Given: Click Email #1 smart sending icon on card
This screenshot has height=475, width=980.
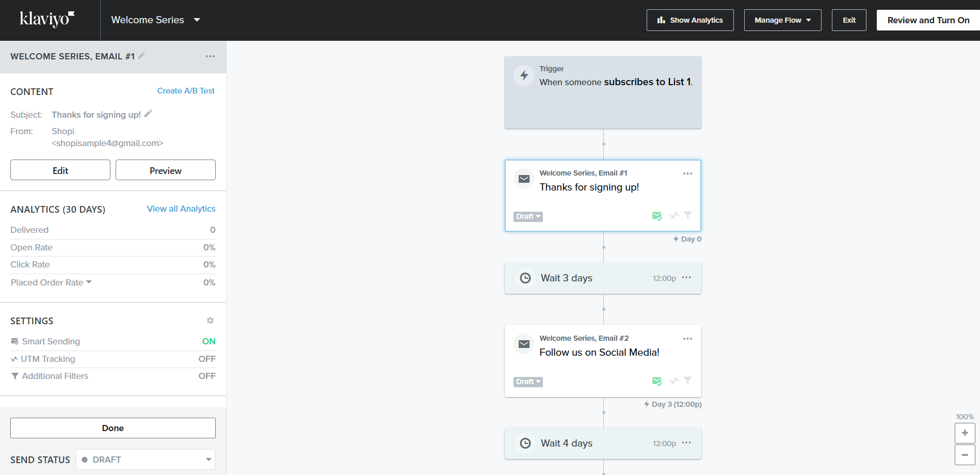Looking at the screenshot, I should (x=657, y=216).
